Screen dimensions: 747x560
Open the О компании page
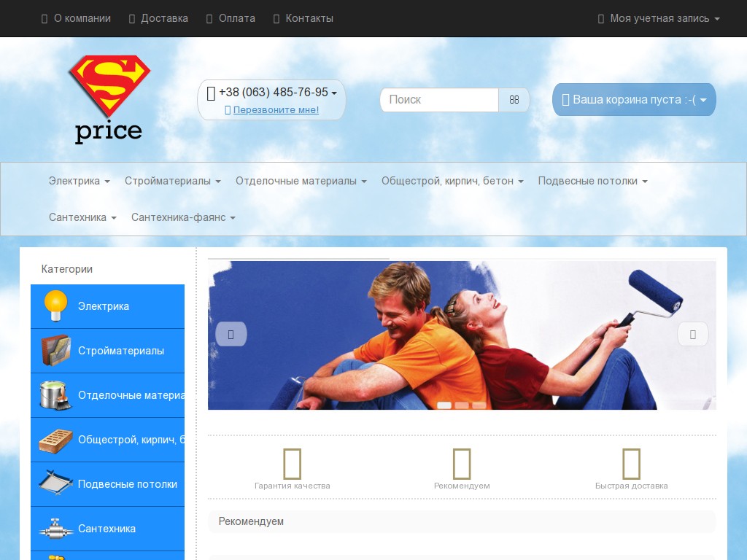click(x=76, y=18)
